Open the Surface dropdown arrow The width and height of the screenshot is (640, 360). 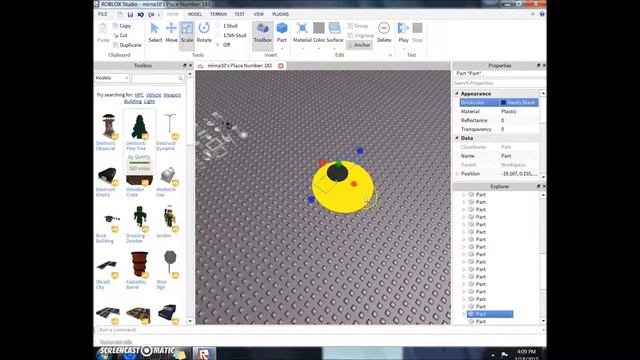(335, 49)
